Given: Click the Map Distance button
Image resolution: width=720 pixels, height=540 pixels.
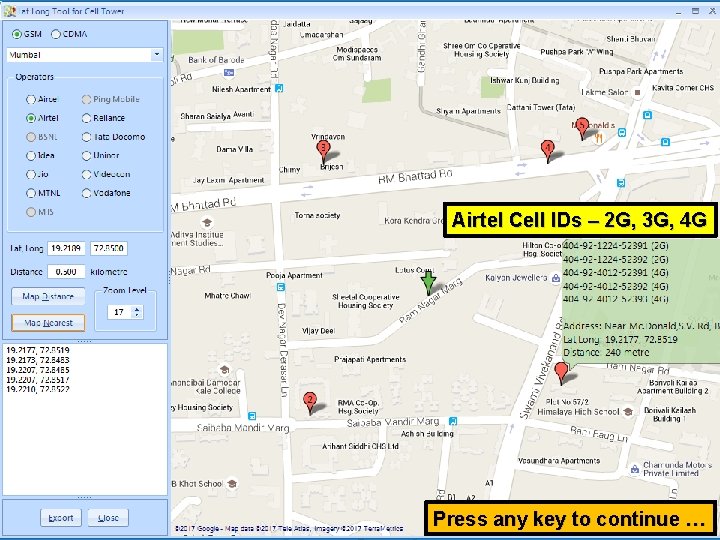Looking at the screenshot, I should pos(48,297).
